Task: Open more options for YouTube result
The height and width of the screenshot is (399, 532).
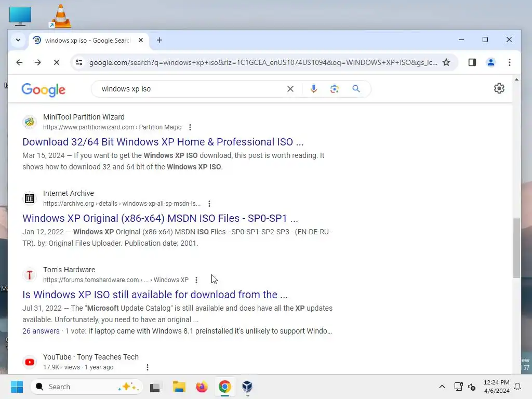Action: [x=147, y=367]
